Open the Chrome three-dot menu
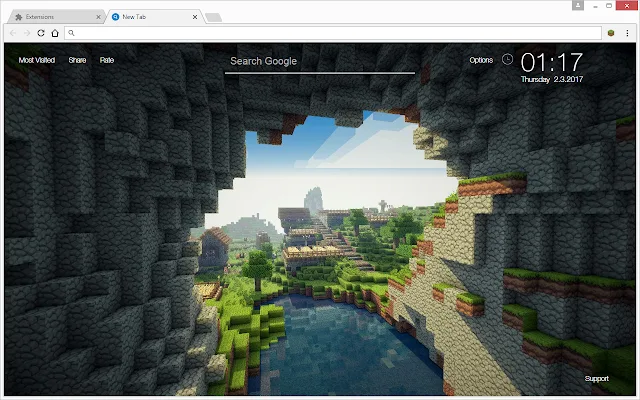 (x=627, y=33)
